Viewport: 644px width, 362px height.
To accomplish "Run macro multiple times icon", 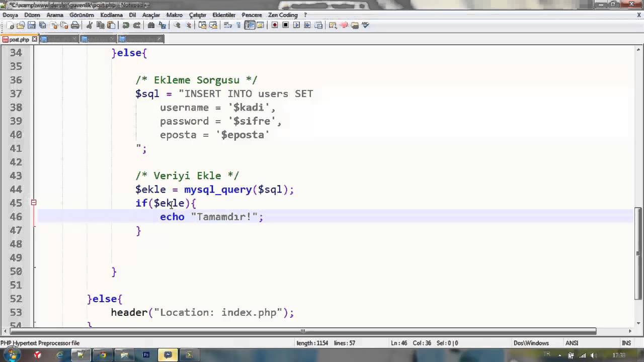I will point(307,25).
